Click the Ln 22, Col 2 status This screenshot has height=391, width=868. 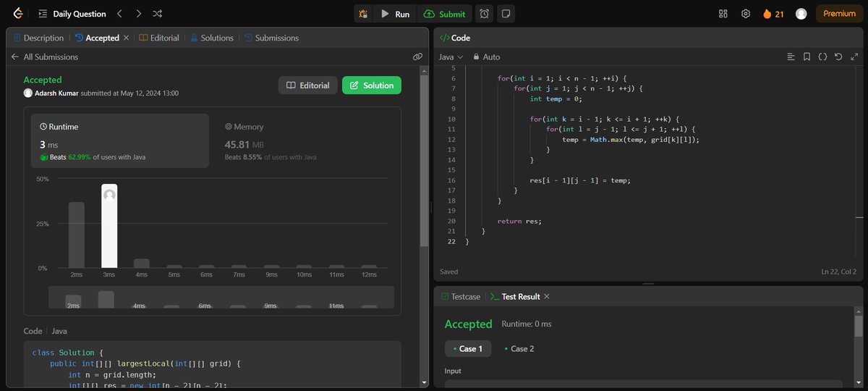click(839, 272)
